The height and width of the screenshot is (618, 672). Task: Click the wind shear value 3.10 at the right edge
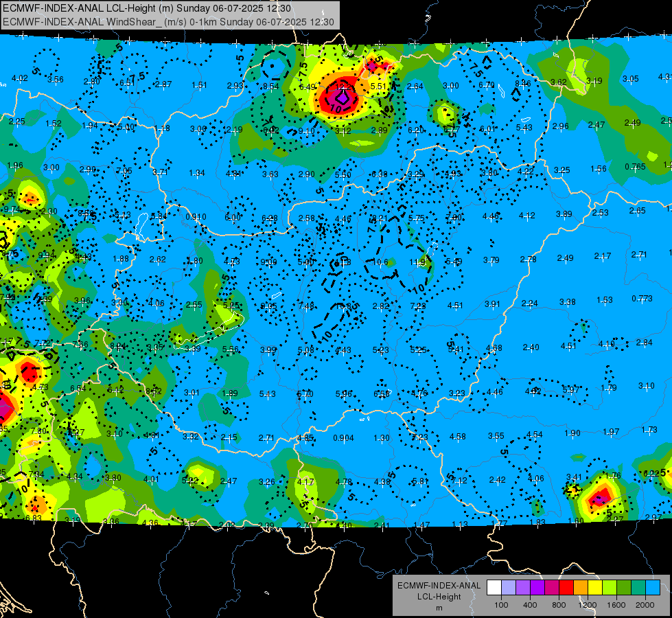[647, 386]
